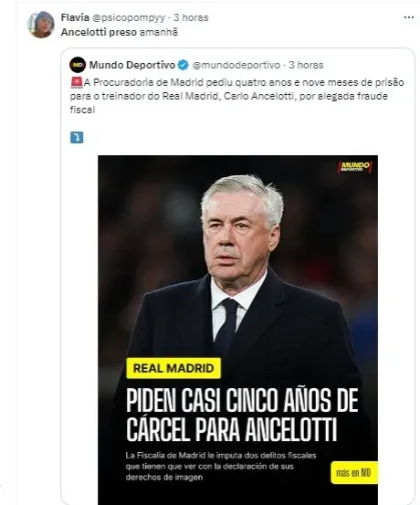Click the quoted tweet's '3 horas' timestamp
The image size is (420, 505).
click(306, 65)
